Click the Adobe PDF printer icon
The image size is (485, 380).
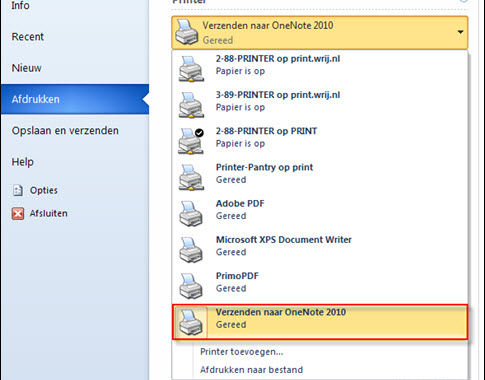click(191, 214)
